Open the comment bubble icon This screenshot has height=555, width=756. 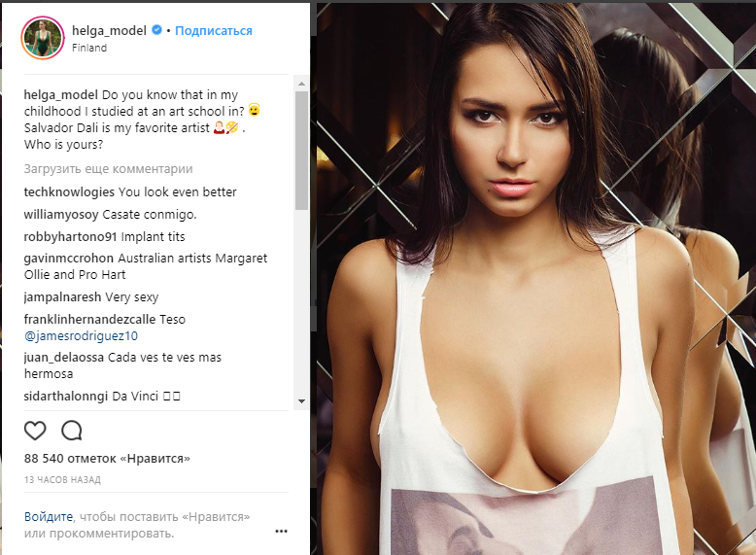tap(72, 431)
